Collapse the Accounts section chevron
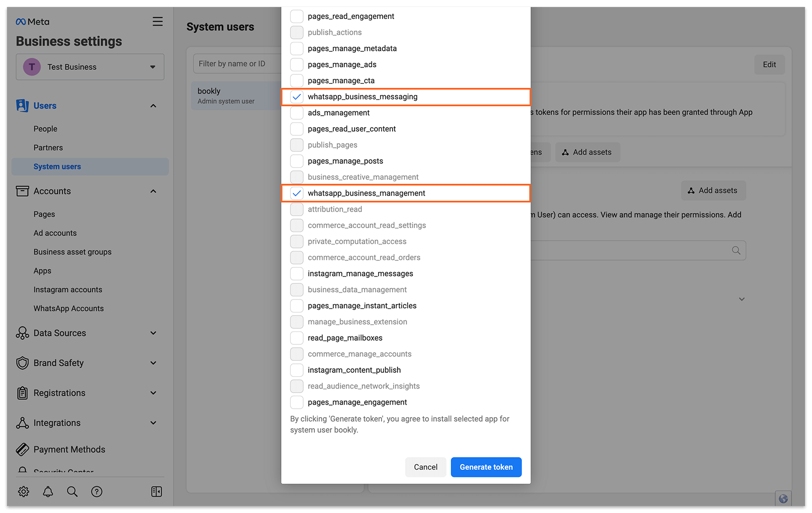Viewport: 812px width, 513px height. [153, 191]
